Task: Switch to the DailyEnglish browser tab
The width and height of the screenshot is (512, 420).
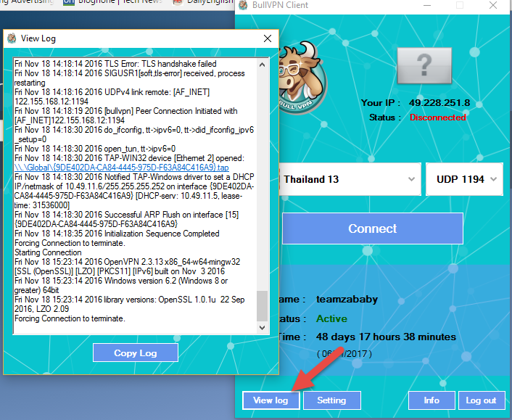Action: pos(203,2)
